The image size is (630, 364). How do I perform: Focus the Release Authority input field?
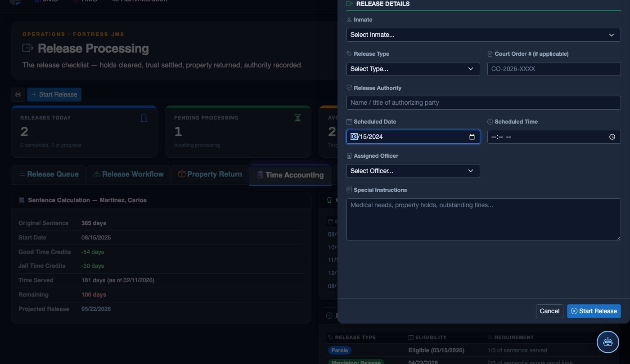coord(483,102)
